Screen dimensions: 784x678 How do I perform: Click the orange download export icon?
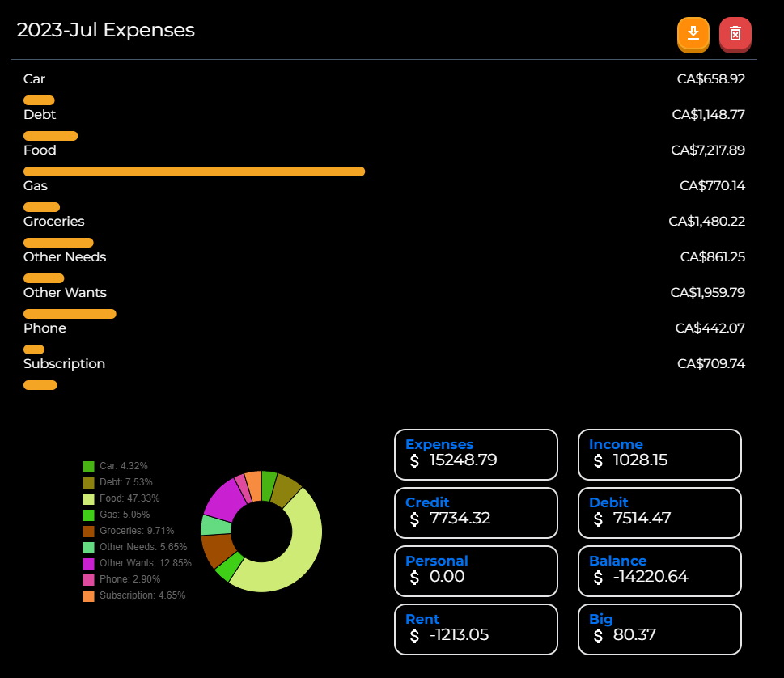coord(693,35)
